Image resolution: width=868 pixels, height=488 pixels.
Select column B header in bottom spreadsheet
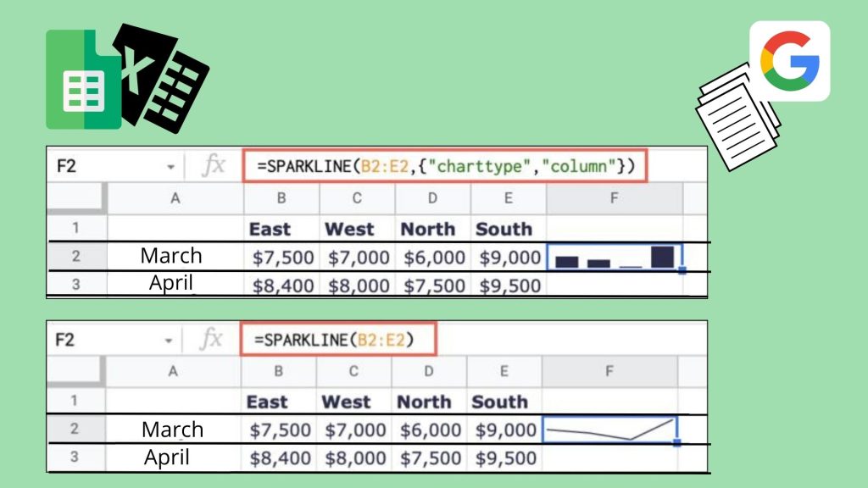coord(278,371)
